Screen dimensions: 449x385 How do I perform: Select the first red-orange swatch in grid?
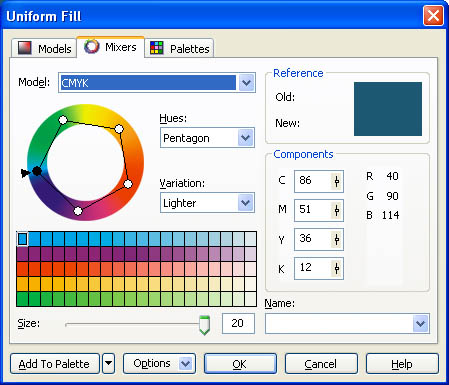click(x=22, y=269)
